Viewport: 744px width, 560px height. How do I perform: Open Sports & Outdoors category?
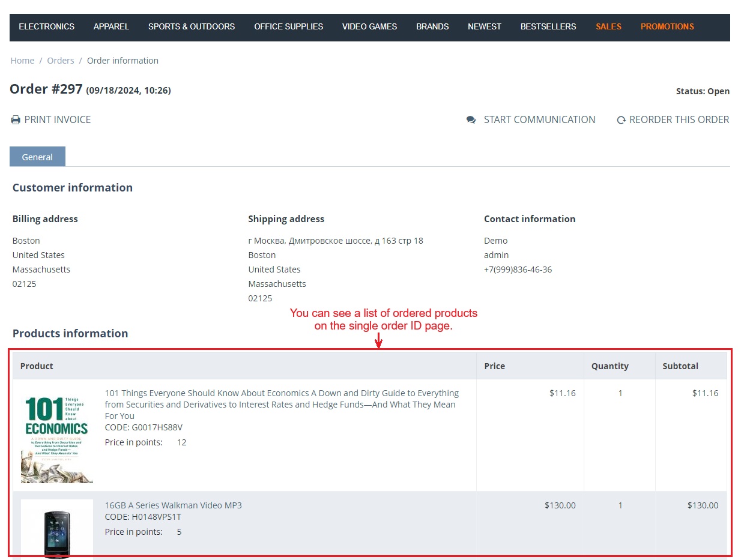point(192,26)
